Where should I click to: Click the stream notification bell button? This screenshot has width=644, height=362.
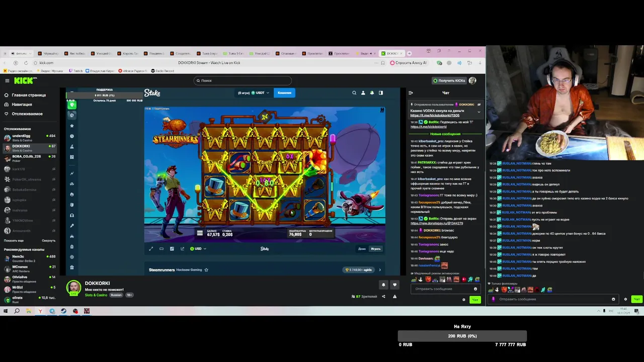[383, 285]
